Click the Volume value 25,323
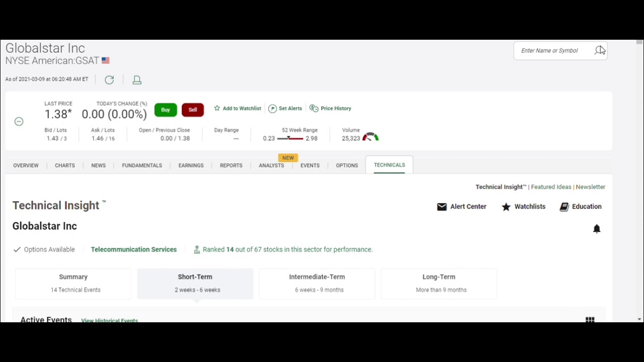The image size is (644, 362). (351, 138)
